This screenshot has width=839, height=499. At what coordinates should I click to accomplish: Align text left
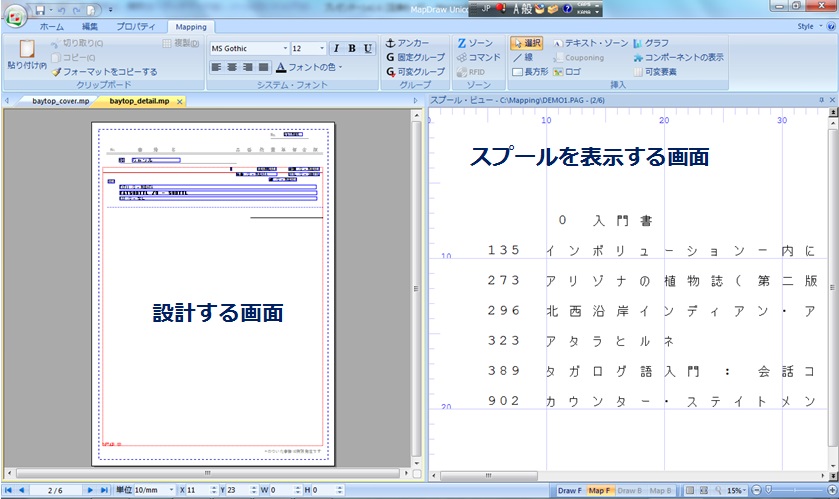(216, 67)
